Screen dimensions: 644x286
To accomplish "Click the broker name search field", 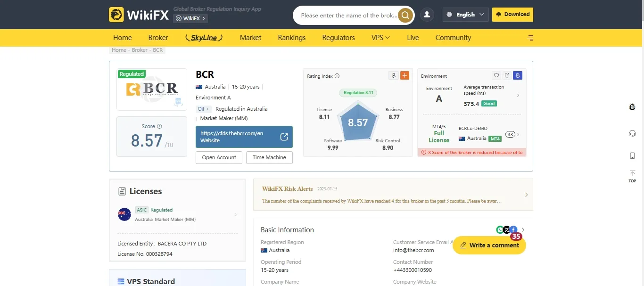I will [x=349, y=15].
